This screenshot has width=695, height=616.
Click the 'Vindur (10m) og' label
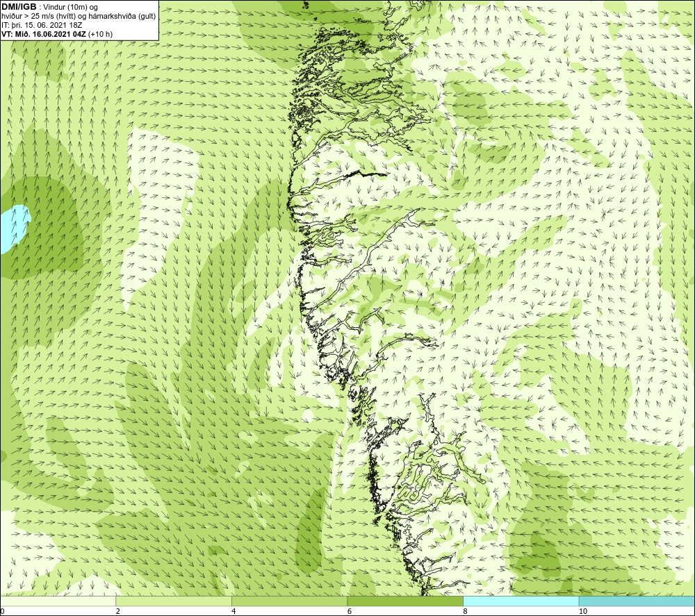pos(70,8)
